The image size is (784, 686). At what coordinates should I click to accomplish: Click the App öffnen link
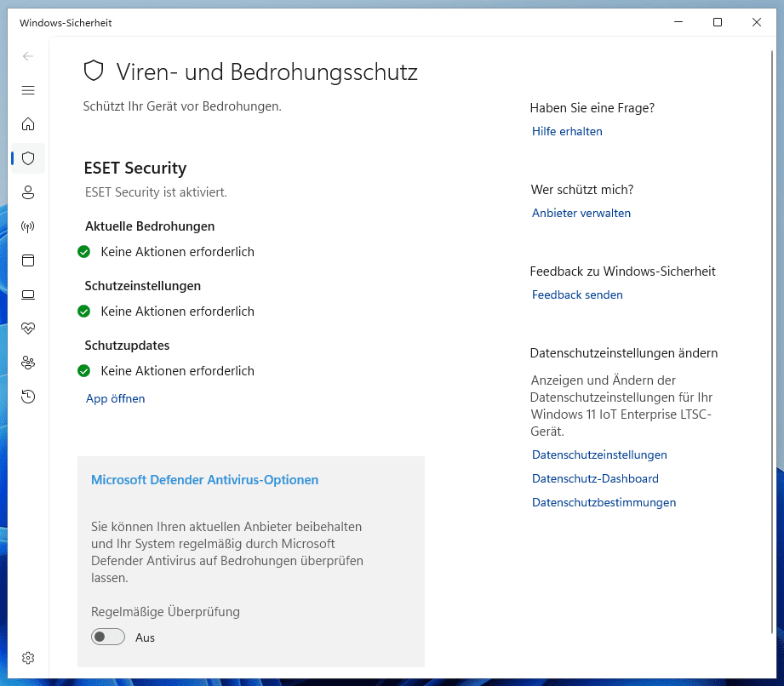click(116, 398)
